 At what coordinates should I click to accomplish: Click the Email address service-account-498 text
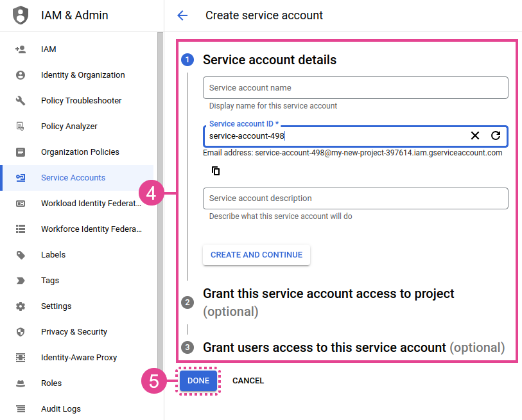pos(352,153)
